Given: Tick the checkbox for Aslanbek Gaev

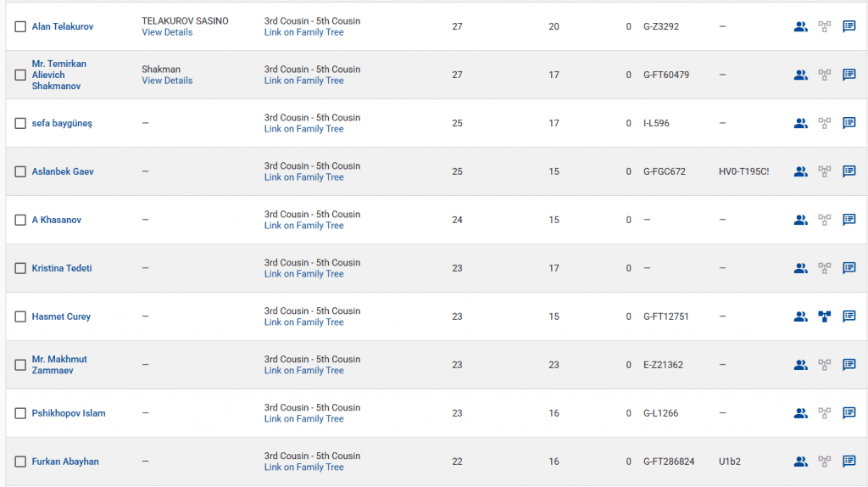Looking at the screenshot, I should pos(20,172).
